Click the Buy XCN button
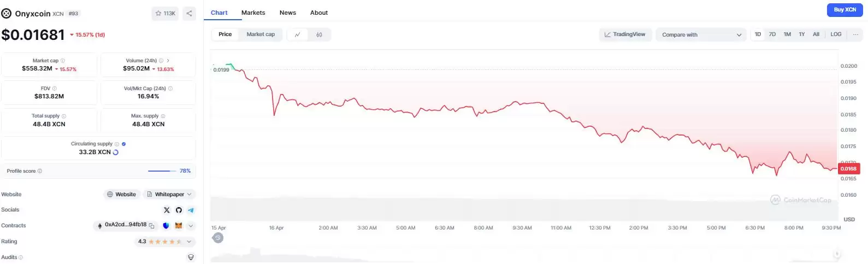 845,10
